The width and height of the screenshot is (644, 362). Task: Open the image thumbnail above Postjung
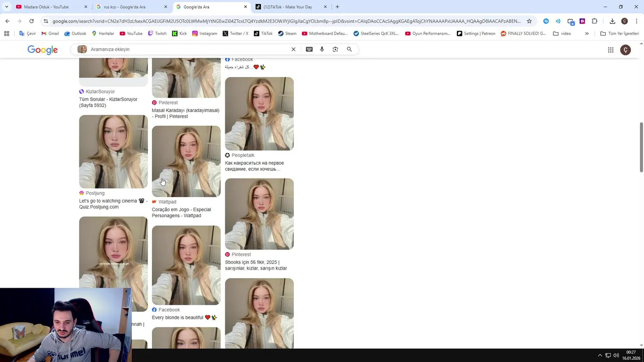[x=113, y=151]
